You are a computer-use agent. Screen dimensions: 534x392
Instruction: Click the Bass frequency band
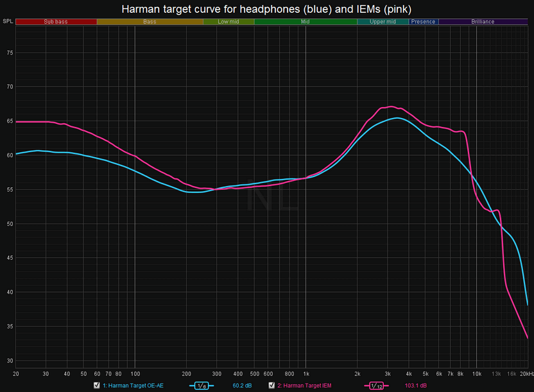[x=150, y=21]
